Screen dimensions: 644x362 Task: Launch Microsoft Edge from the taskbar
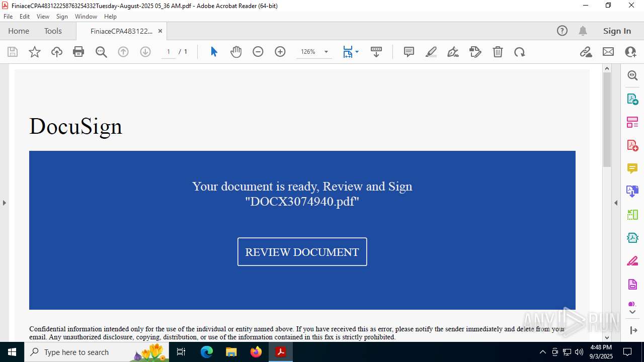(x=207, y=352)
